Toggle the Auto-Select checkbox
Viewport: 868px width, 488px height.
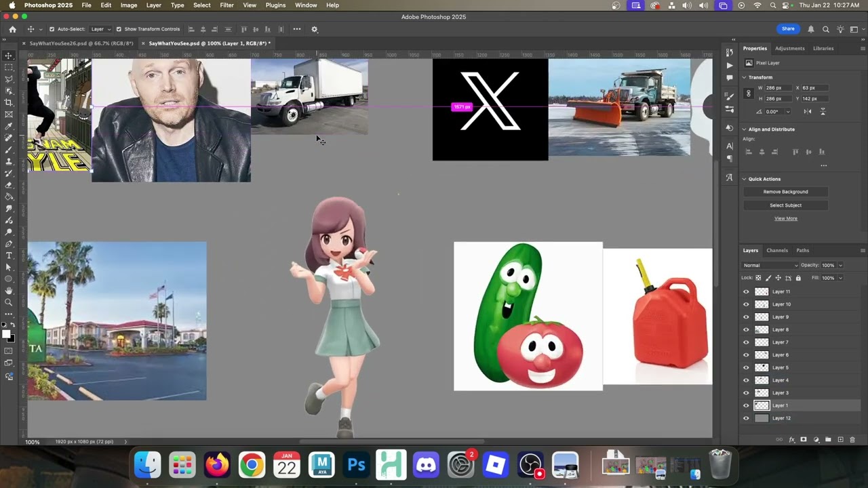(x=52, y=29)
